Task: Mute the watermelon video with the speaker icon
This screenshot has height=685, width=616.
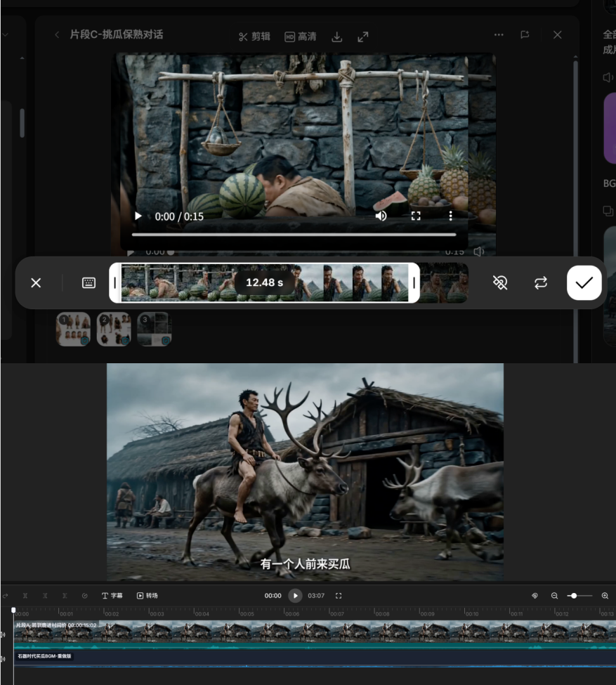Action: point(381,216)
